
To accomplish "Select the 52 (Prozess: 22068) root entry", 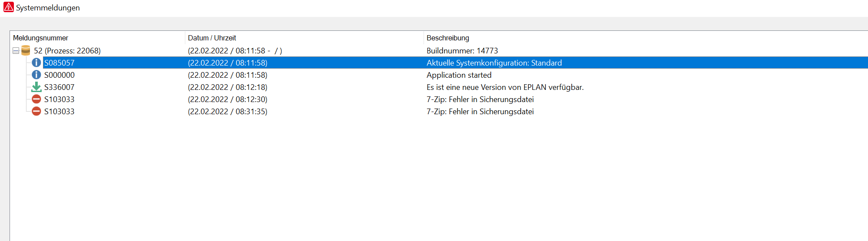I will pyautogui.click(x=67, y=51).
